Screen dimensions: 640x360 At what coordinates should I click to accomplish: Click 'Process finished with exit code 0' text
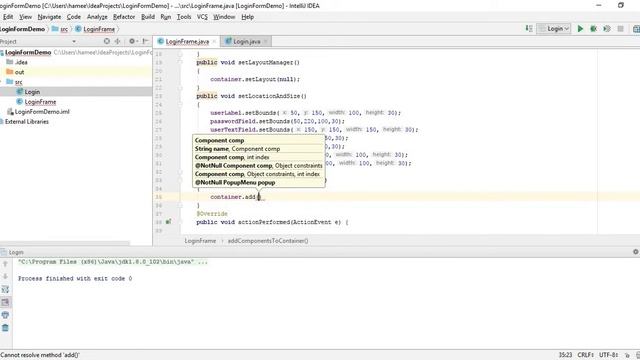point(75,278)
